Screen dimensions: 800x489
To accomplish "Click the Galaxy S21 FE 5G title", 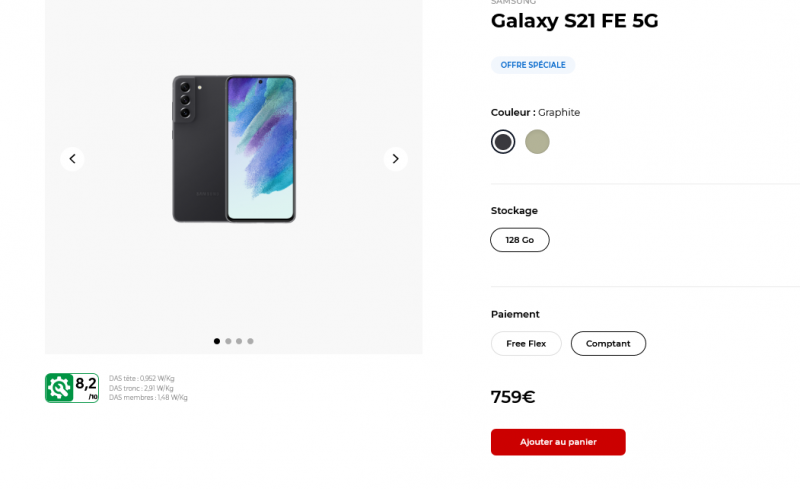I will coord(574,21).
